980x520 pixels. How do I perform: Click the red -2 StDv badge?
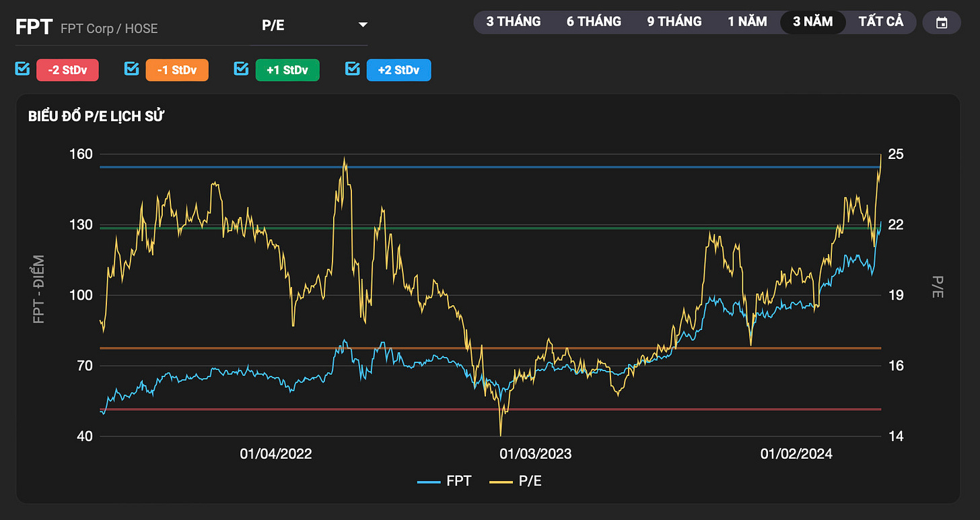click(67, 70)
